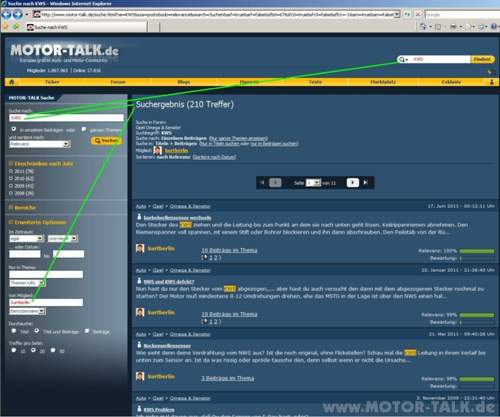Select the 'Titel' search-scope radio button
The image size is (500, 417).
(x=14, y=331)
